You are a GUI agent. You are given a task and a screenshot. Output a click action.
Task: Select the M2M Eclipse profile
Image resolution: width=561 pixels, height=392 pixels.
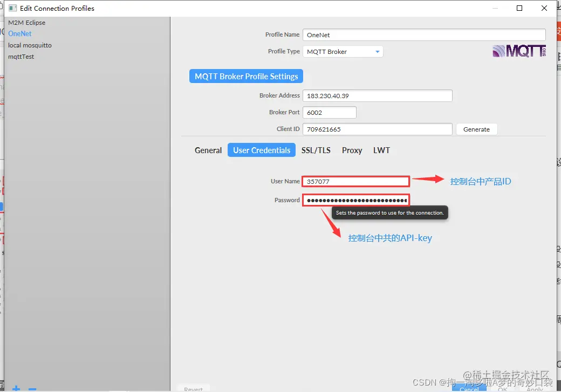pos(27,23)
